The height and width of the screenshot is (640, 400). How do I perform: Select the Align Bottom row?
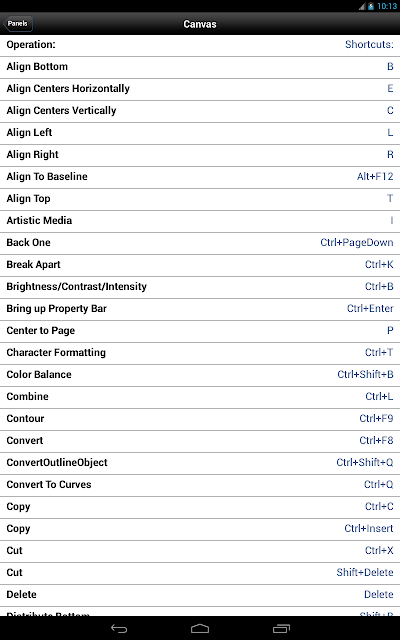tap(200, 67)
